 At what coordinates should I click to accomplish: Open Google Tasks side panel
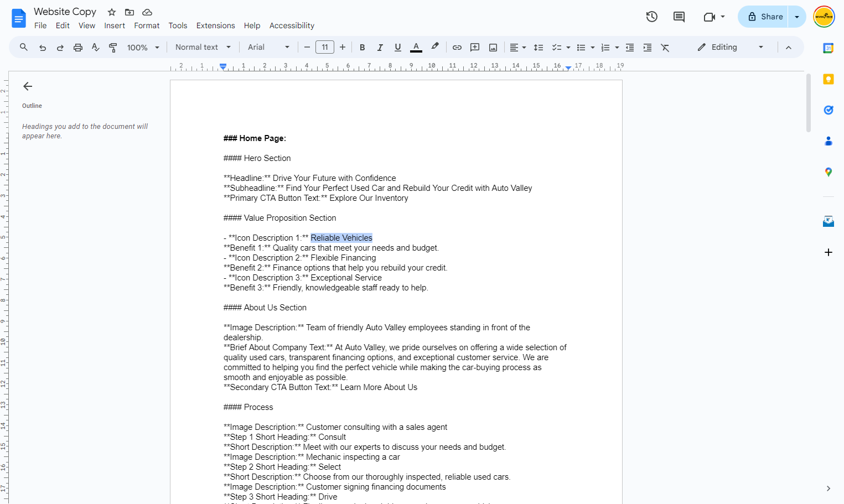click(x=829, y=110)
